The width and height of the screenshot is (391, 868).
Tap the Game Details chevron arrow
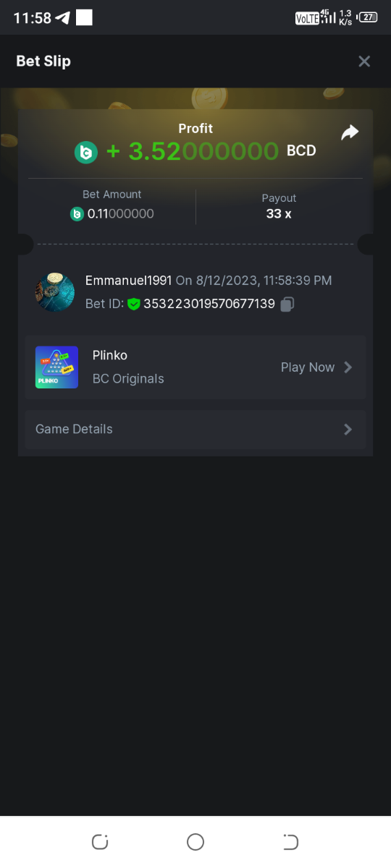(x=348, y=430)
